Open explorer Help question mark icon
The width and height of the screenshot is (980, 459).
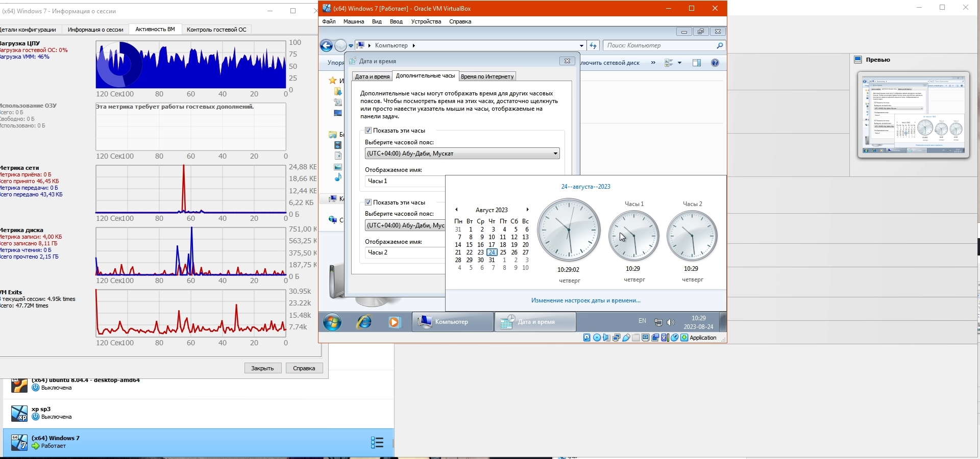[715, 63]
